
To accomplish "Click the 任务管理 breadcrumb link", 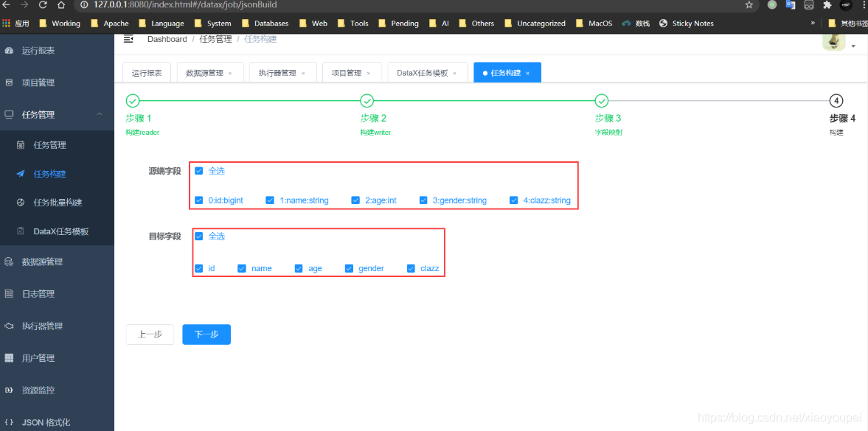I will (216, 39).
